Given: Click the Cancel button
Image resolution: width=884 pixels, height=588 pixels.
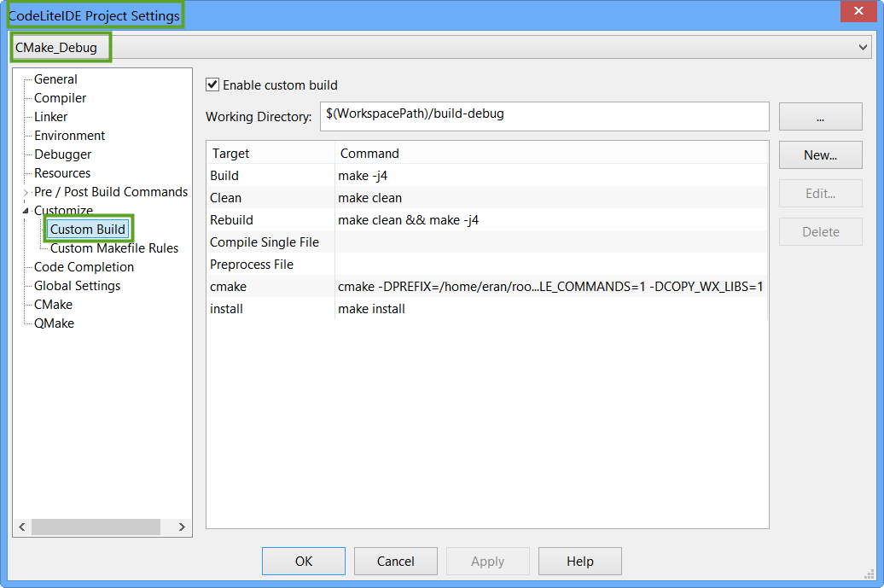Looking at the screenshot, I should pyautogui.click(x=395, y=561).
